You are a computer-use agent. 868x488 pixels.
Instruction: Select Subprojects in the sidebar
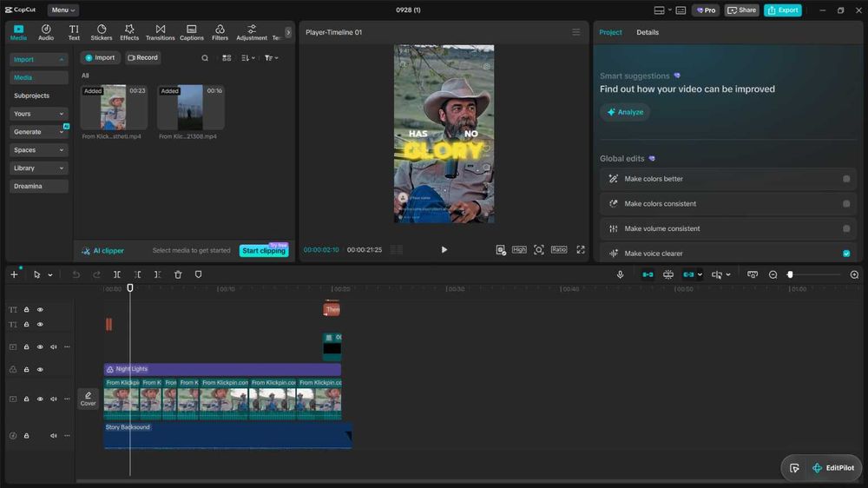[31, 96]
